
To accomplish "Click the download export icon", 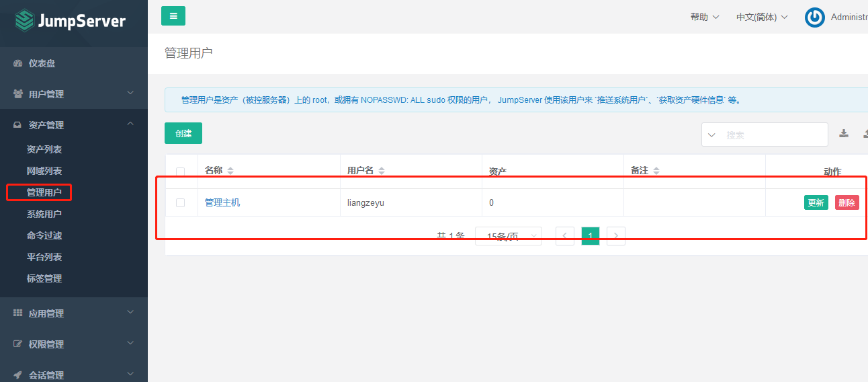I will (844, 134).
